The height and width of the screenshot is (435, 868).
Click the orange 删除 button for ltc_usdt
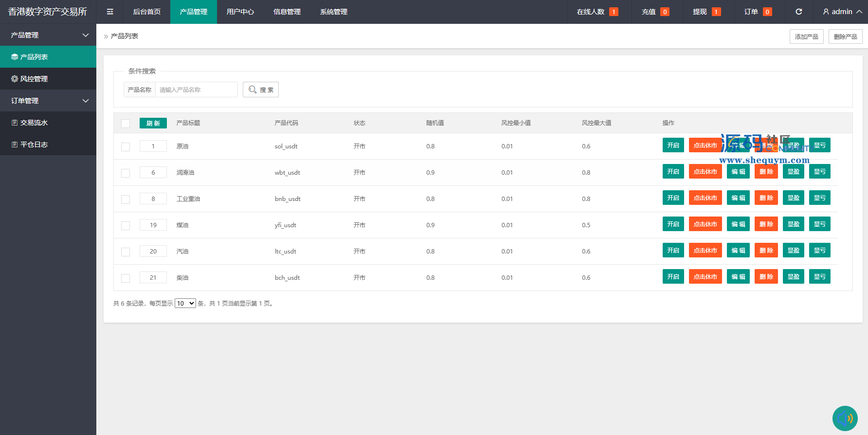[x=766, y=251]
